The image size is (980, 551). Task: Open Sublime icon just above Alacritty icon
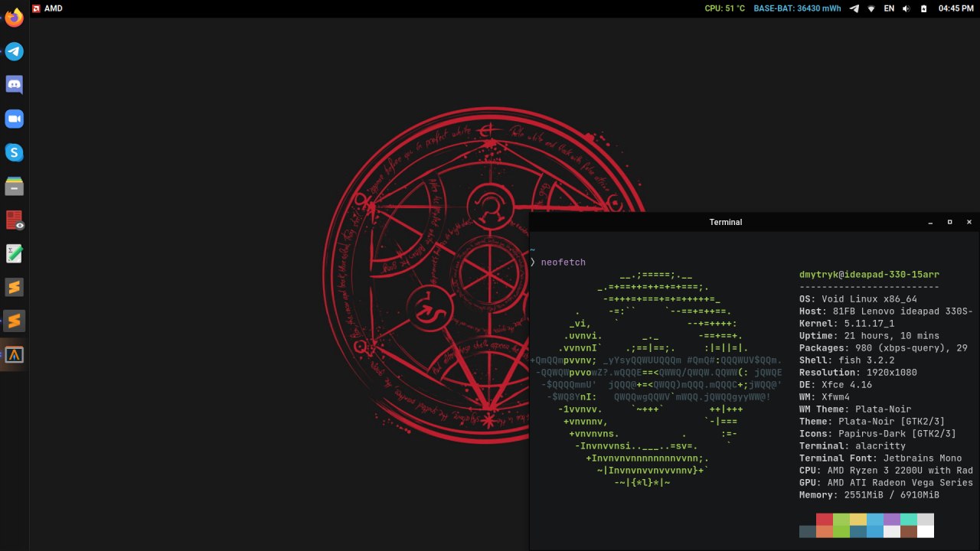15,321
